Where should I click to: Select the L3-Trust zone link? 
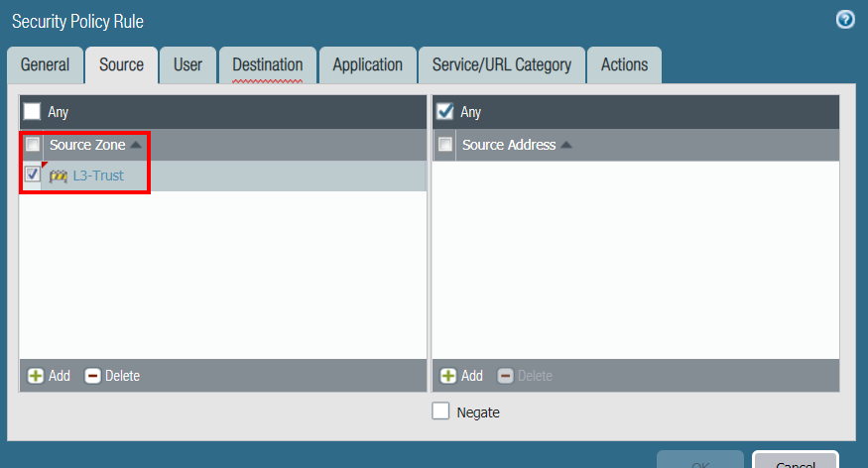tap(98, 175)
